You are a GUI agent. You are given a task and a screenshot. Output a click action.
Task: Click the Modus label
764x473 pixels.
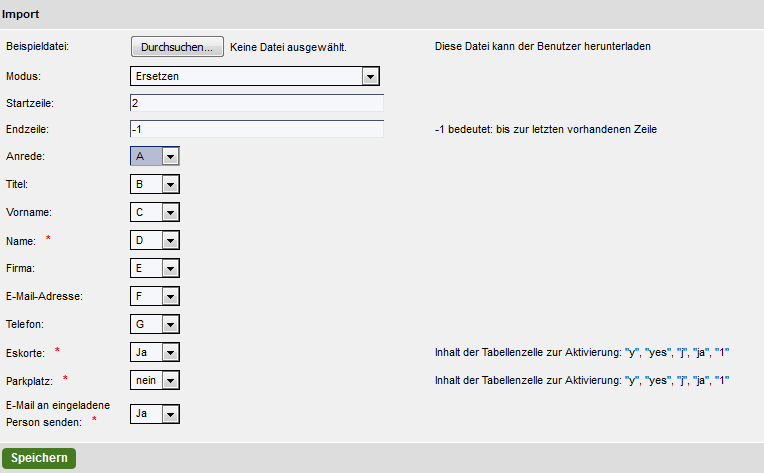[x=23, y=76]
